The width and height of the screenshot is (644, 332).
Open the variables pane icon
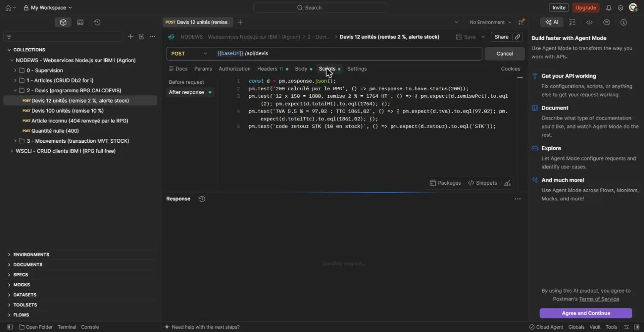click(x=573, y=22)
